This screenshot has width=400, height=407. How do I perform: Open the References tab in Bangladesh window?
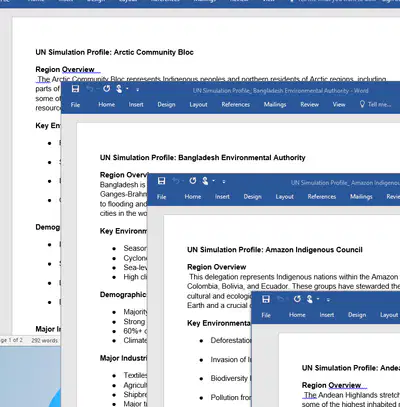236,105
